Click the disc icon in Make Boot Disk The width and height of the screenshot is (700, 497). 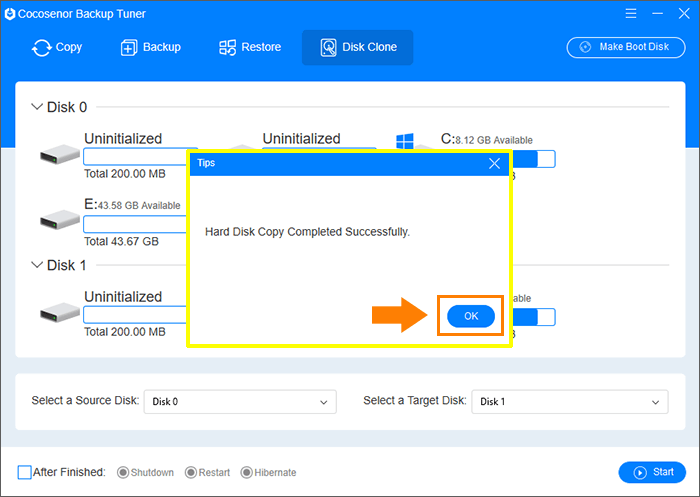click(x=585, y=47)
